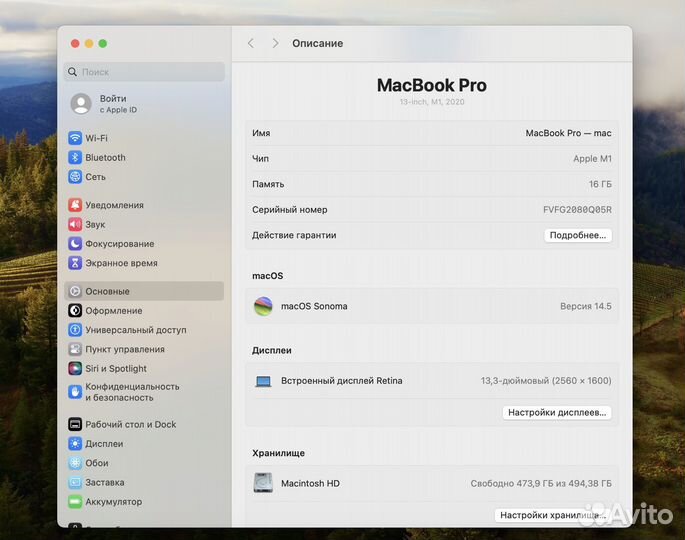Open the Wi-Fi sidebar label
Screen dimensions: 685x540
point(97,138)
